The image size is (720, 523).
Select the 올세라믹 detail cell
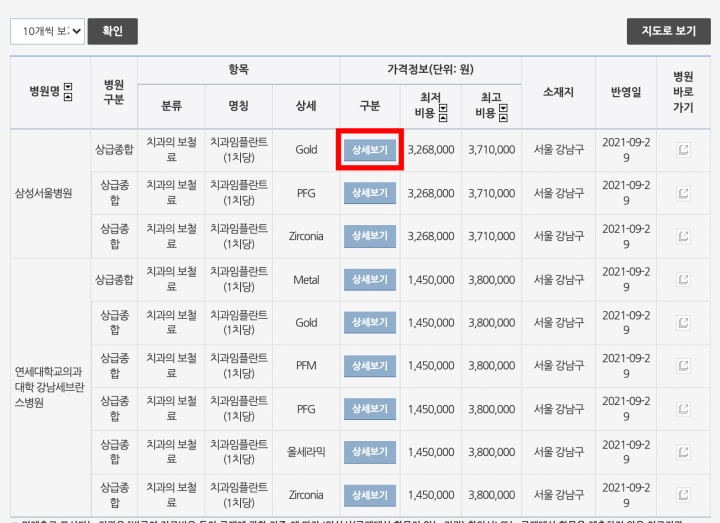(x=306, y=452)
